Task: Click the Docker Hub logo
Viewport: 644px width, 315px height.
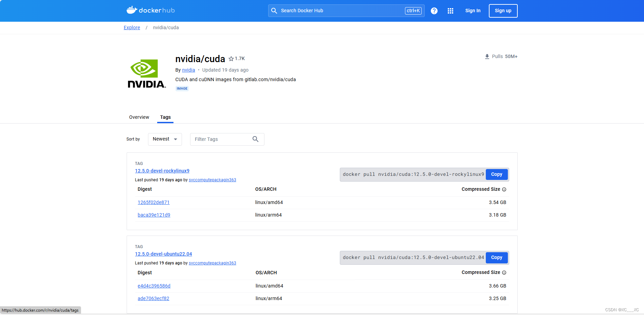Action: click(x=151, y=10)
